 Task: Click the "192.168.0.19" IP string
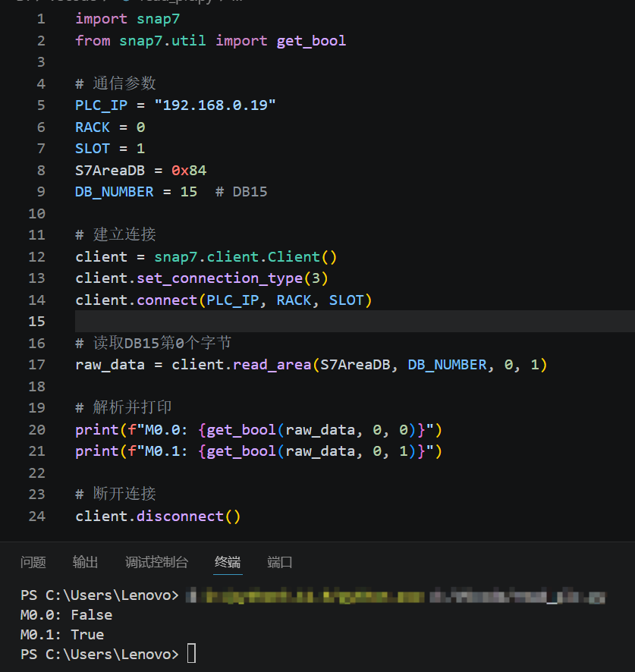point(215,105)
